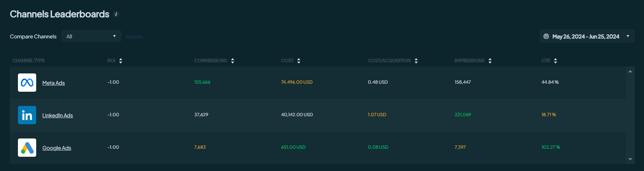The width and height of the screenshot is (644, 171).
Task: Sort table by ROI arrows
Action: (121, 61)
